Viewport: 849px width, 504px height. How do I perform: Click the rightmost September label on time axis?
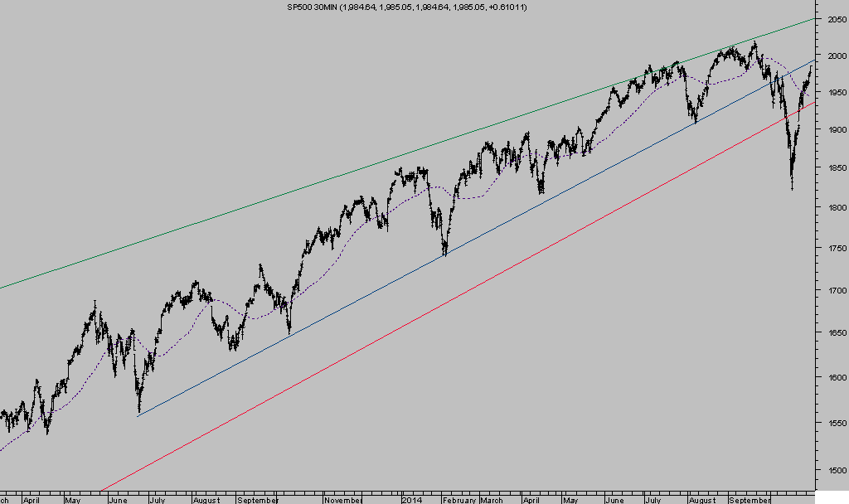click(750, 500)
